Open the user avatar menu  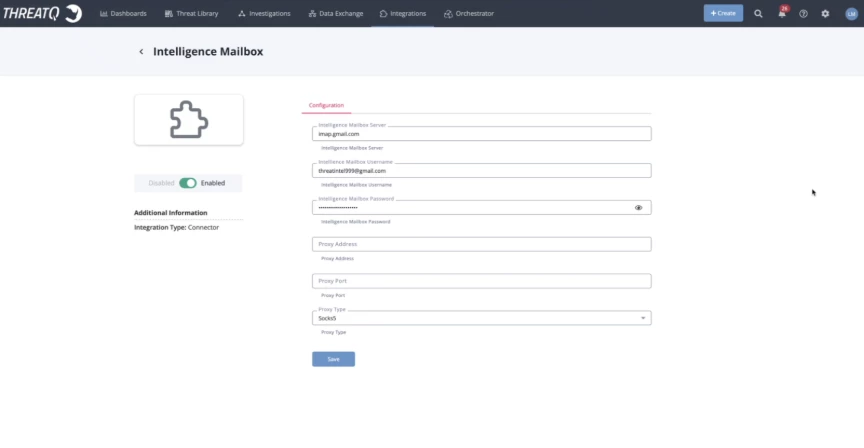851,14
